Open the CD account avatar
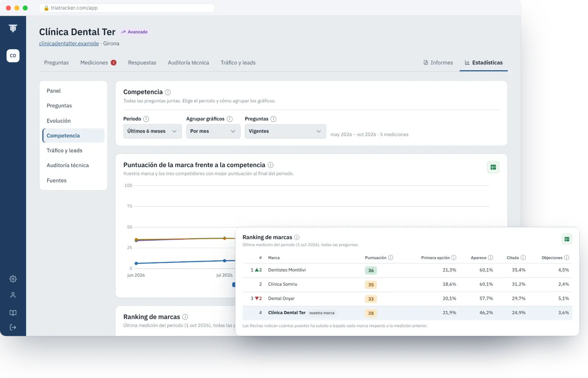This screenshot has height=378, width=588. tap(13, 55)
